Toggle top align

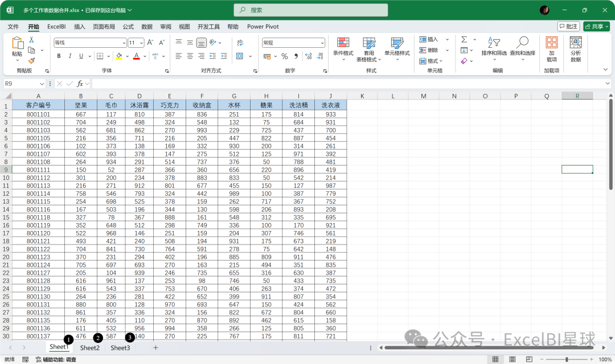coord(178,42)
